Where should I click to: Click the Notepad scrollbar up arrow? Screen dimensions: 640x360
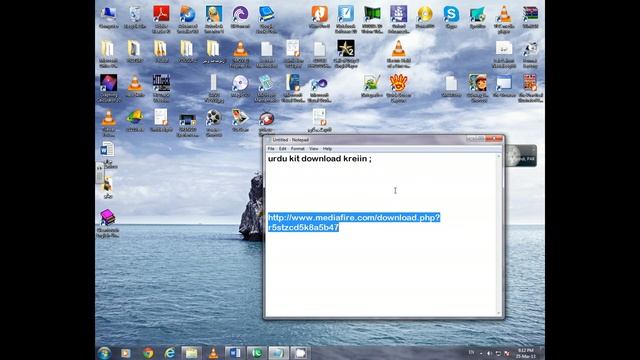499,157
